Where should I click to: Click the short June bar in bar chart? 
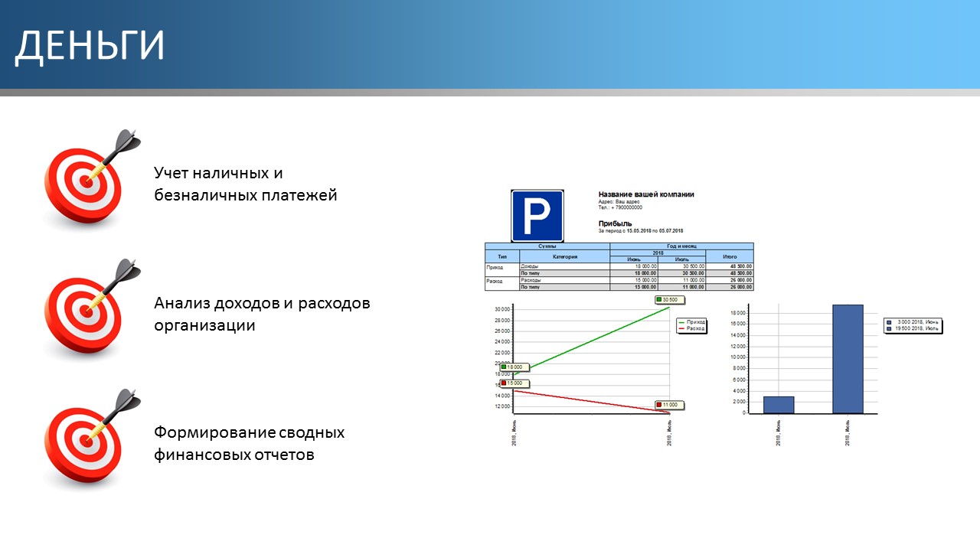tap(779, 405)
